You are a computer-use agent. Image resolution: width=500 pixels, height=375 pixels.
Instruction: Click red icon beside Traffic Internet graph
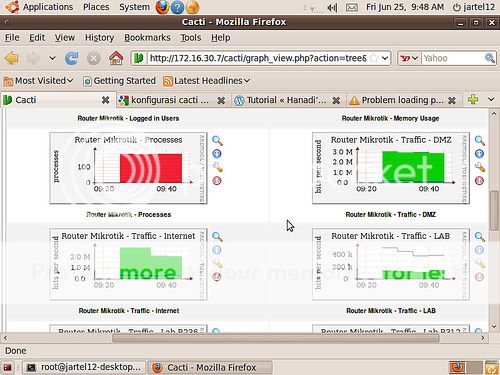pos(217,277)
